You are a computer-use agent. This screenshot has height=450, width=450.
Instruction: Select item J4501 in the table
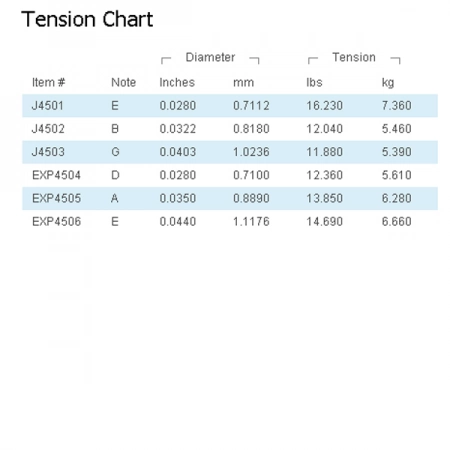click(48, 106)
